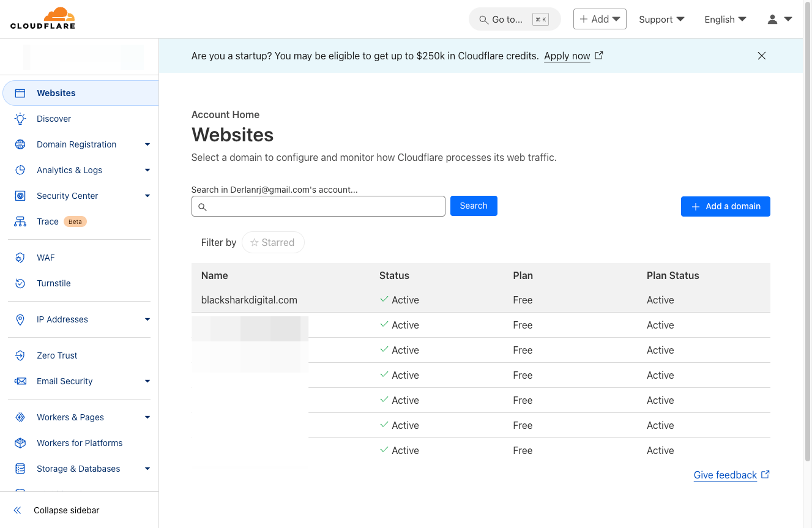Click the IP Addresses pin icon
812x528 pixels.
click(x=20, y=319)
